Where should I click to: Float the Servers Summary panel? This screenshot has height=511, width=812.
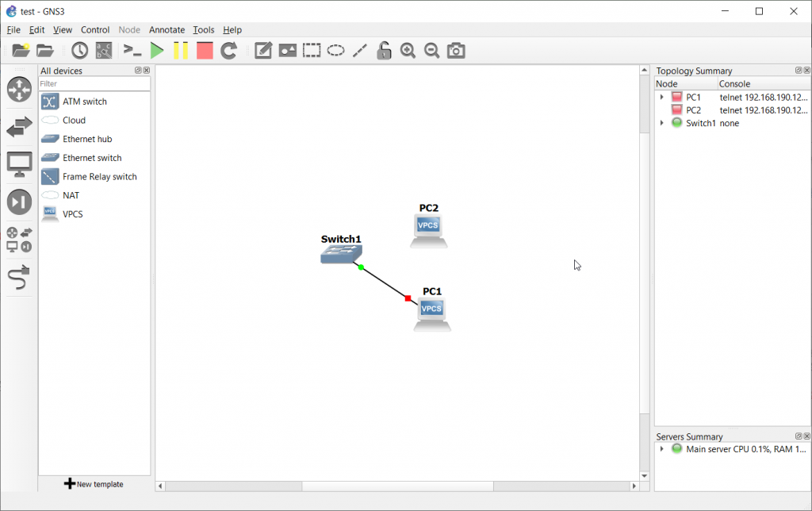tap(799, 436)
